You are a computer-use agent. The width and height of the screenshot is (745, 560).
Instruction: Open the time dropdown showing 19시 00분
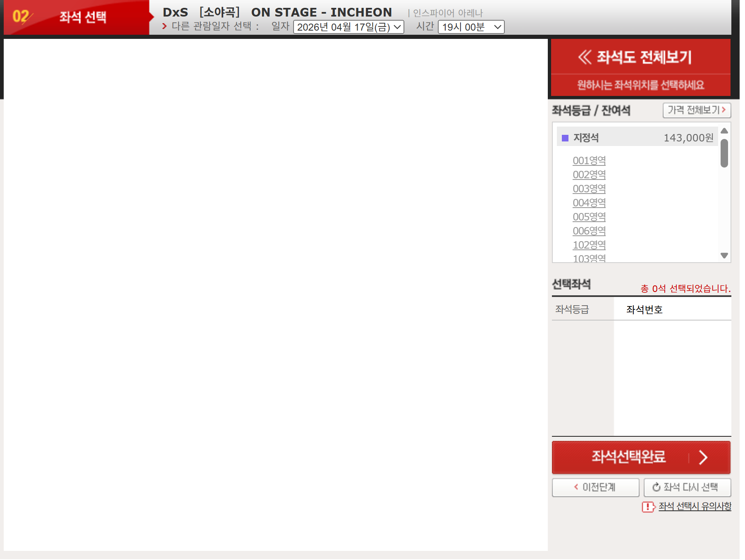(x=471, y=27)
